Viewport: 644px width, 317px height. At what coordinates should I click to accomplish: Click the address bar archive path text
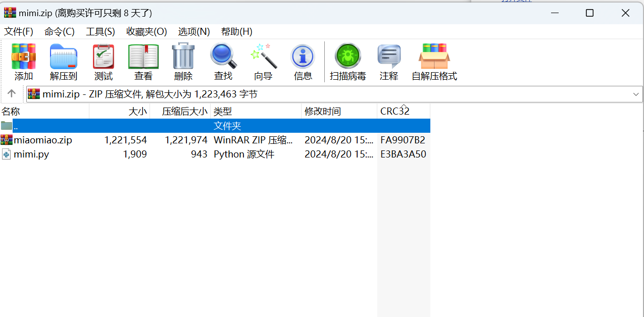[x=150, y=94]
